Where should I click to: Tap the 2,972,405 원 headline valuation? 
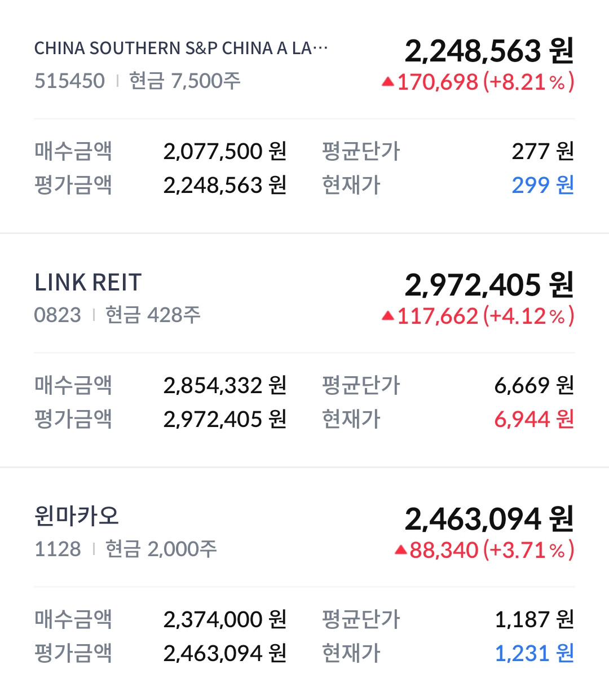489,285
